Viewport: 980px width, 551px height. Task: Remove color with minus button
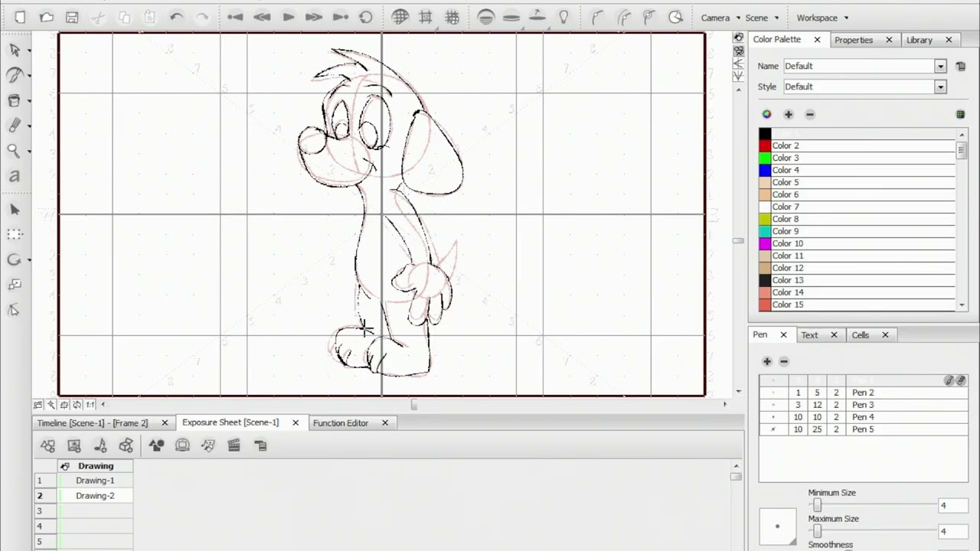coord(810,115)
